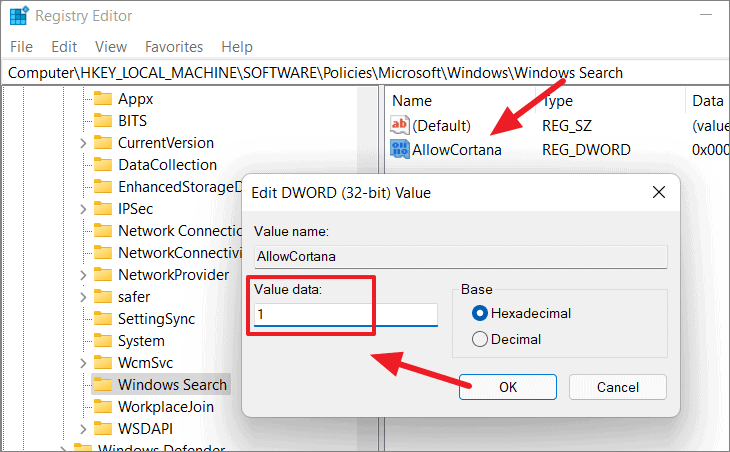The width and height of the screenshot is (730, 452).
Task: Select the (Default) value name
Action: pos(441,125)
